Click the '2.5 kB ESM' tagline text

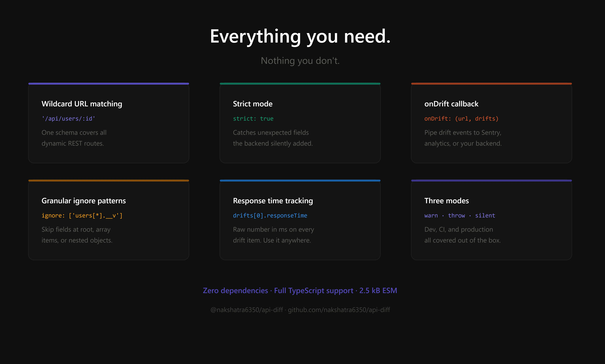tap(378, 291)
